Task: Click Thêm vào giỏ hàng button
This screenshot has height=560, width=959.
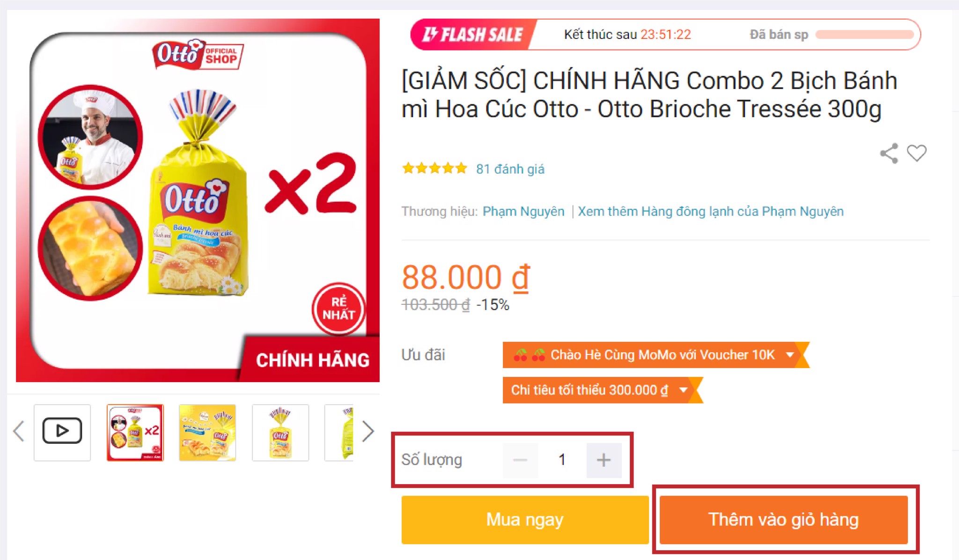Action: [783, 520]
